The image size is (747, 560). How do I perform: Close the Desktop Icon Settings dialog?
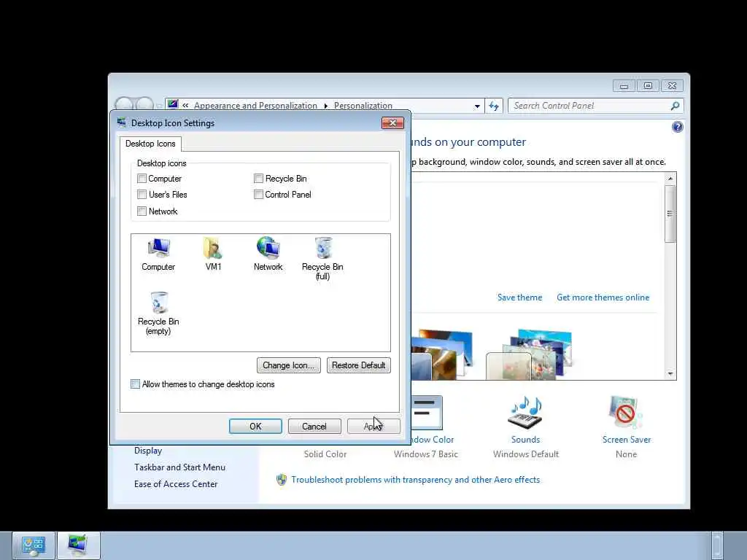[x=392, y=122]
